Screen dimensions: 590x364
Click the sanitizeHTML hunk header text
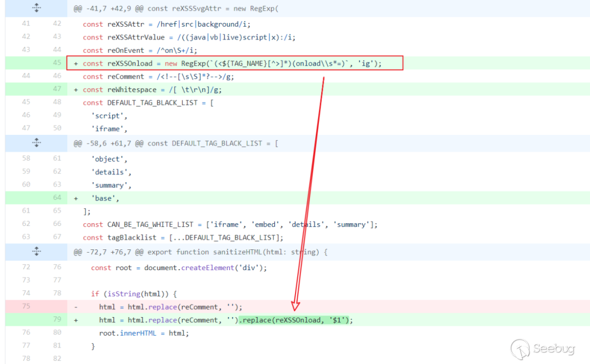tap(200, 252)
